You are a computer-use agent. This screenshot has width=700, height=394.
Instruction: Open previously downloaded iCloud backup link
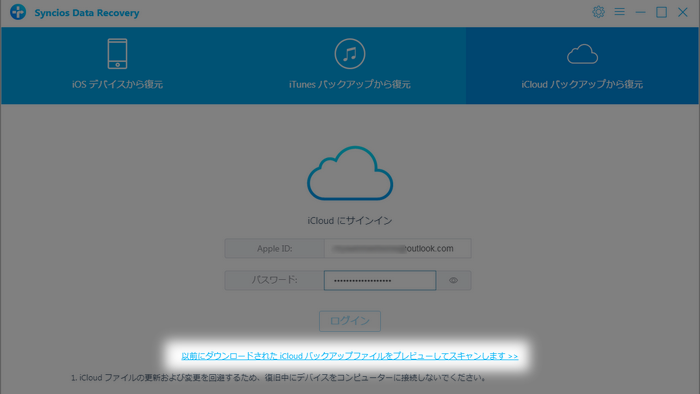(x=350, y=356)
